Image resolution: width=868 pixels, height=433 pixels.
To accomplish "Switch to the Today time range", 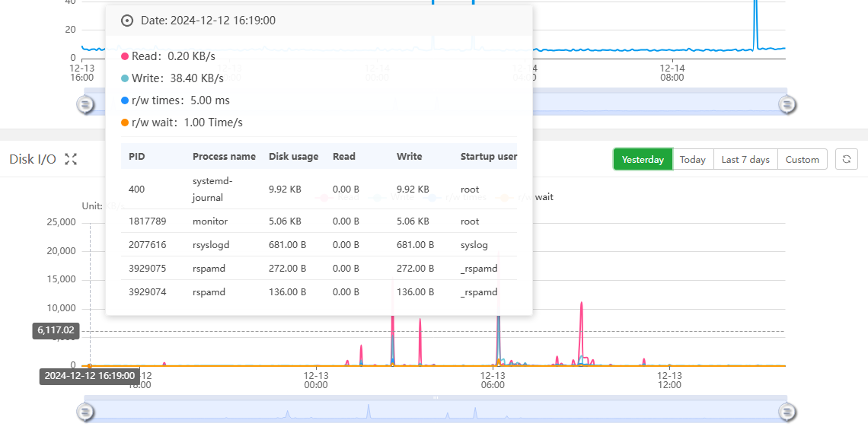I will coord(692,159).
